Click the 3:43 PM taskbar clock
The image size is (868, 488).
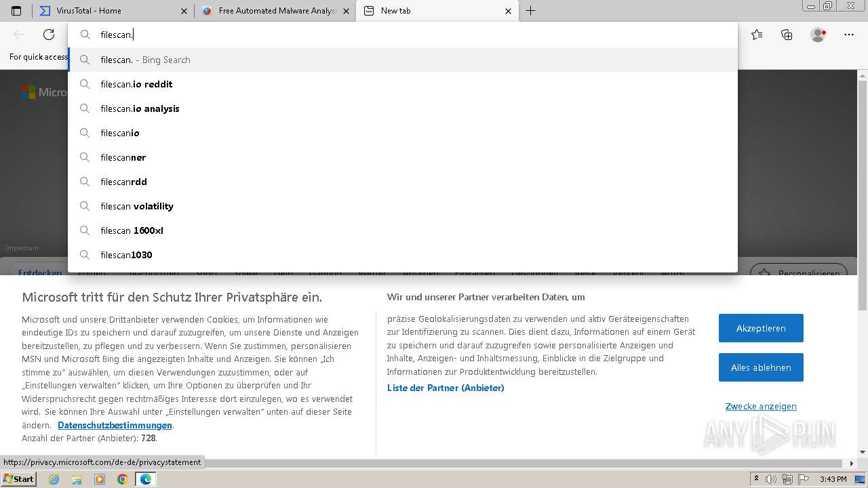coord(833,479)
